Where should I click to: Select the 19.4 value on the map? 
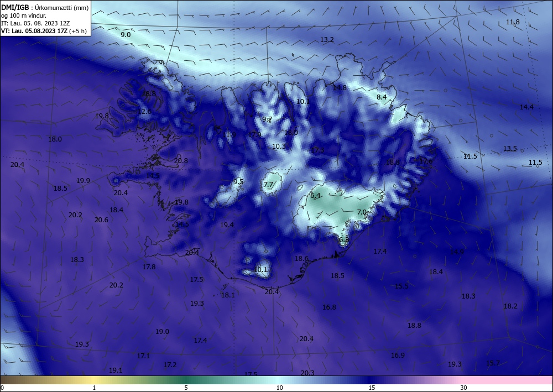pyautogui.click(x=227, y=224)
